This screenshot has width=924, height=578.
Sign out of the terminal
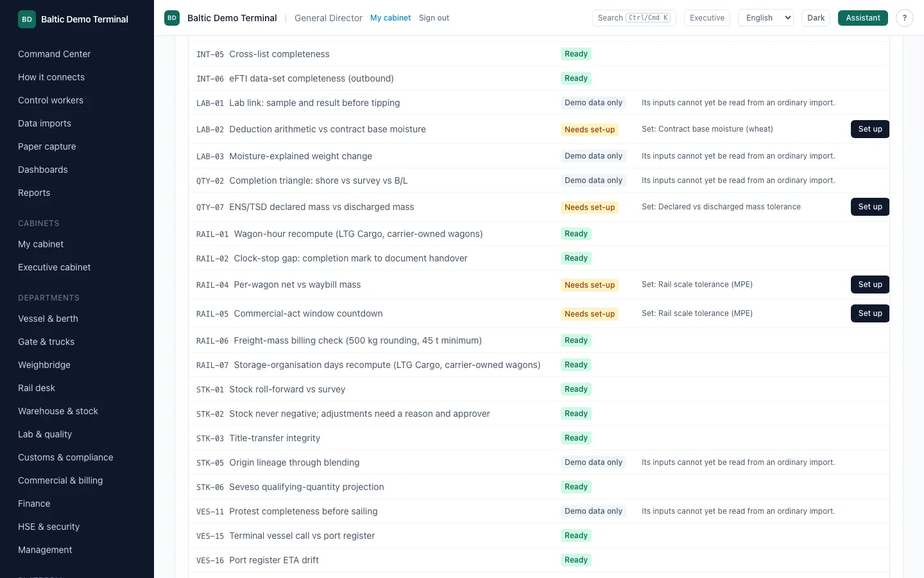coord(434,18)
